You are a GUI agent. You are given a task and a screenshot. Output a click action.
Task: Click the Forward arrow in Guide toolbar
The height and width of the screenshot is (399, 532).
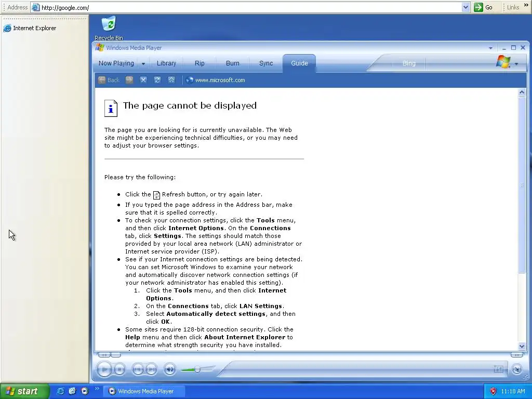click(129, 80)
